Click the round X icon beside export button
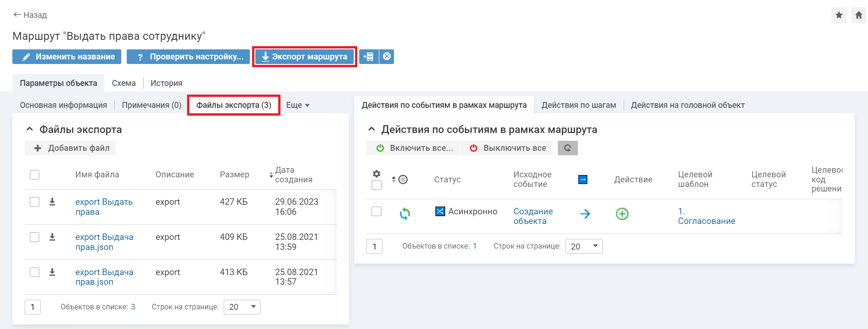 387,57
